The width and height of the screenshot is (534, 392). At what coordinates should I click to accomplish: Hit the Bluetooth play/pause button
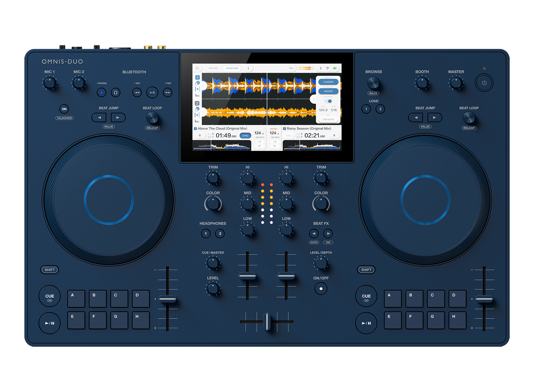152,93
